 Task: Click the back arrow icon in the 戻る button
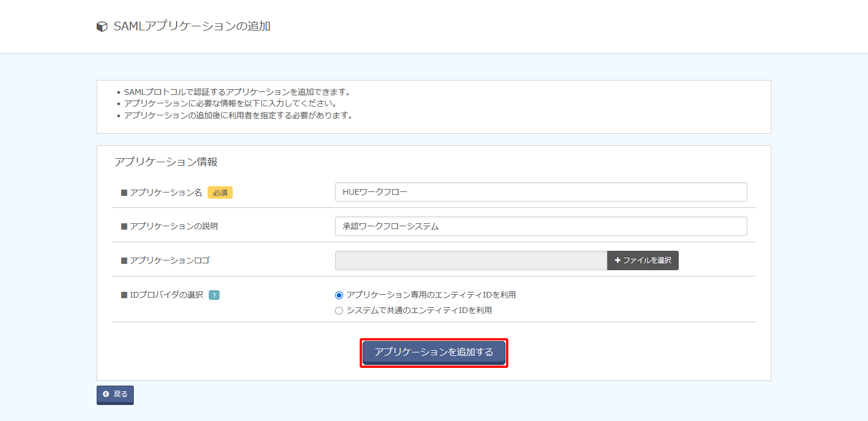click(x=106, y=394)
